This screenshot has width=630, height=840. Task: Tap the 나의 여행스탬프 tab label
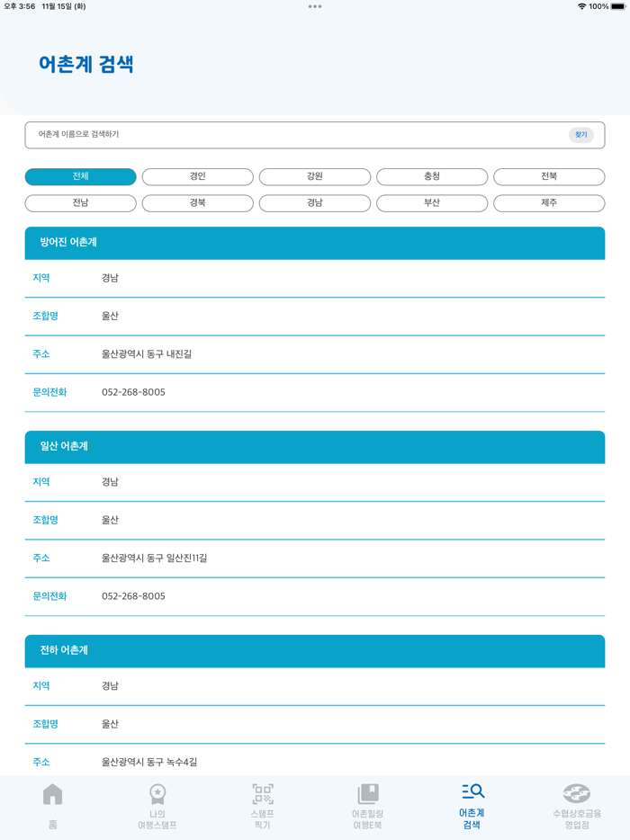pos(157,819)
